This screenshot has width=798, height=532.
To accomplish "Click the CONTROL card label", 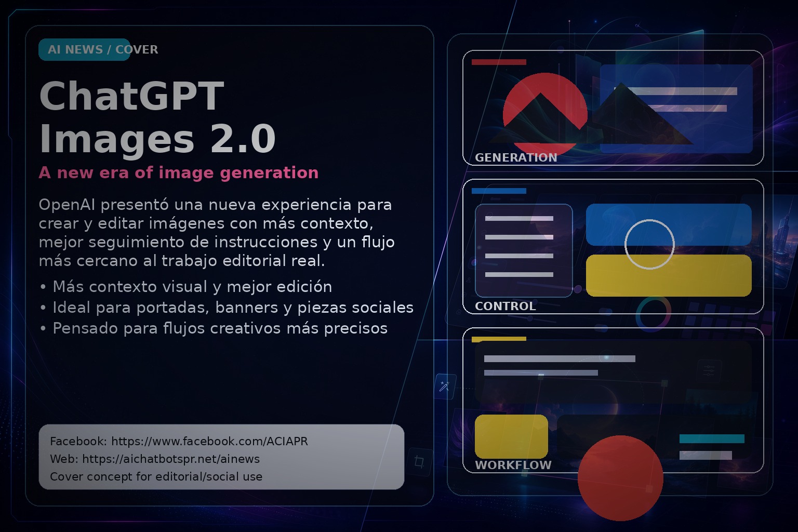I will point(506,306).
